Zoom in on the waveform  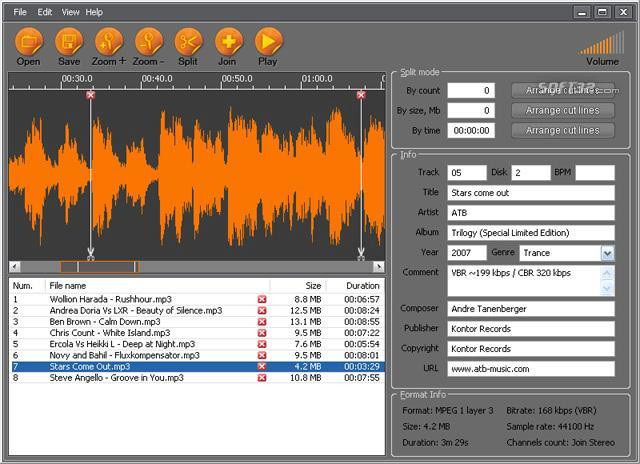(x=108, y=42)
